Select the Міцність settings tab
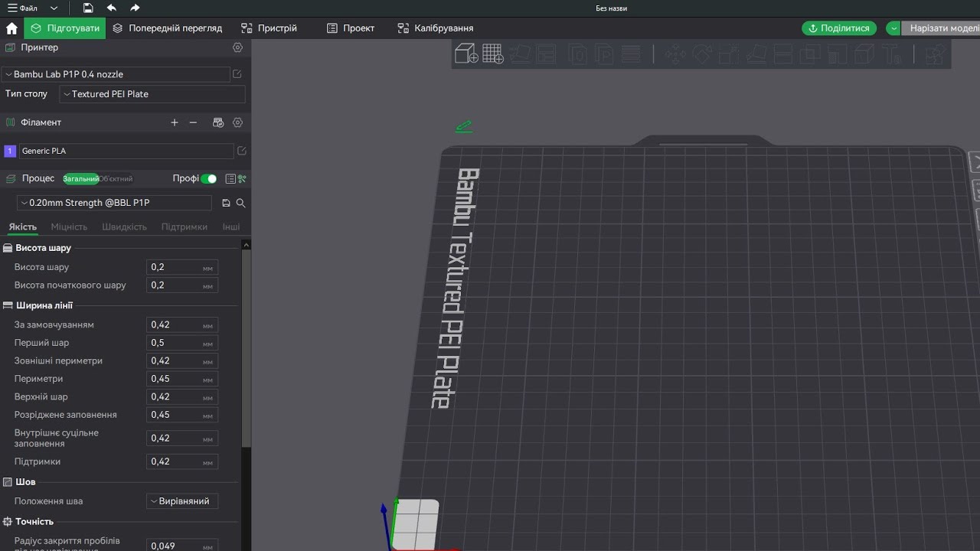 69,227
